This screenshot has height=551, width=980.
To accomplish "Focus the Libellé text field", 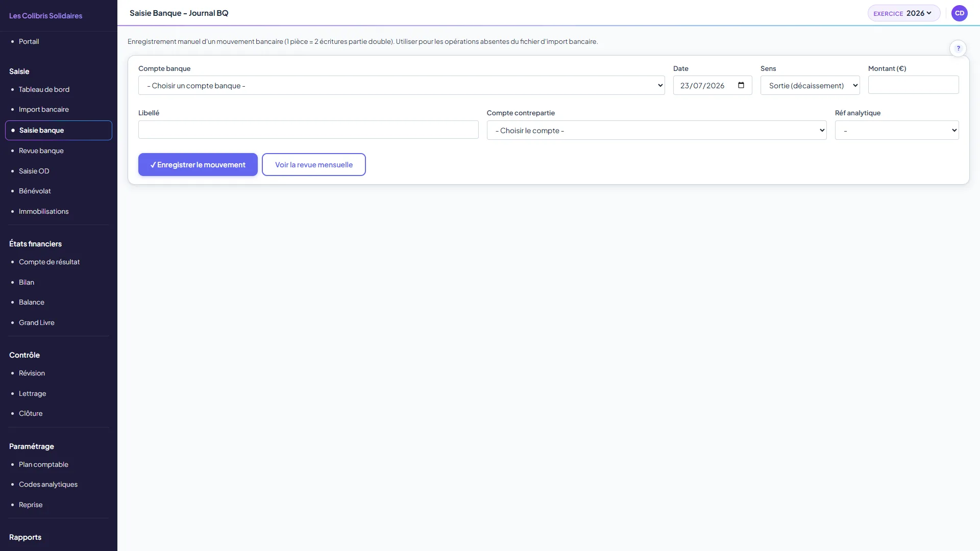I will click(x=308, y=130).
